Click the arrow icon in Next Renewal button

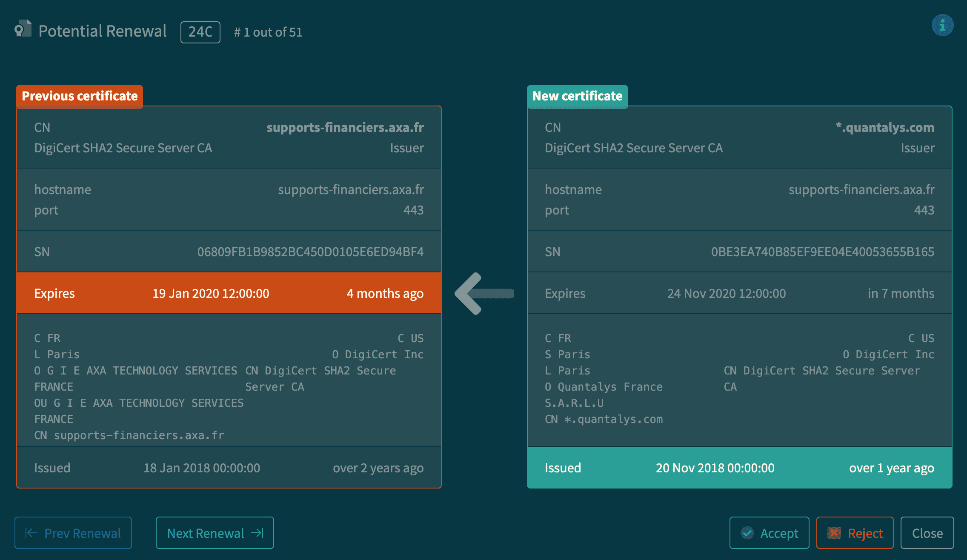pos(257,533)
